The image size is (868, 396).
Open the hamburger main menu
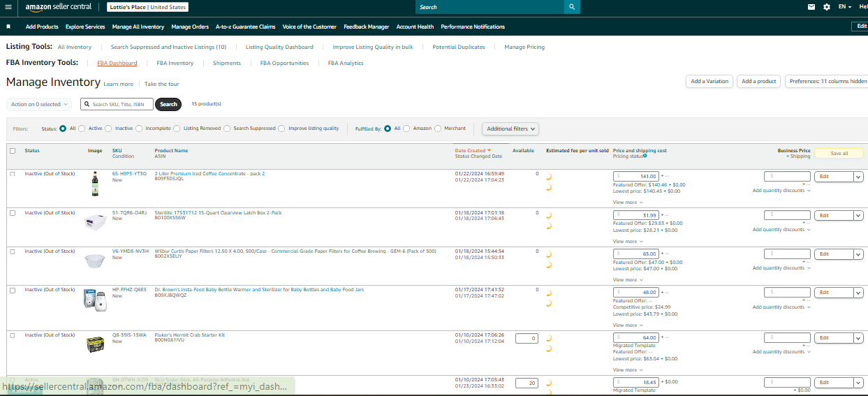pyautogui.click(x=8, y=7)
